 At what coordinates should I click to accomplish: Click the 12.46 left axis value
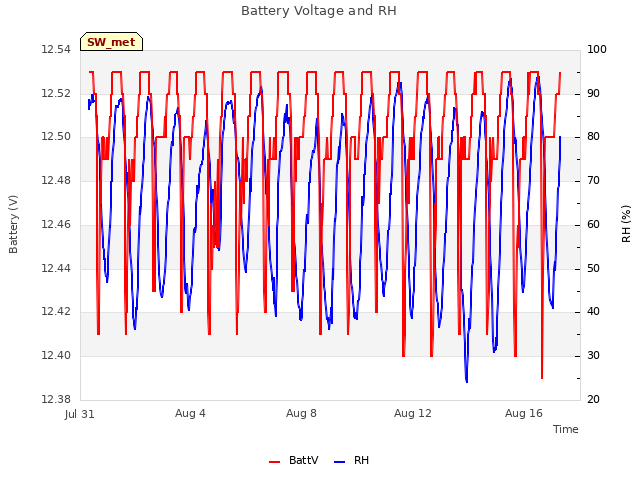(x=56, y=224)
